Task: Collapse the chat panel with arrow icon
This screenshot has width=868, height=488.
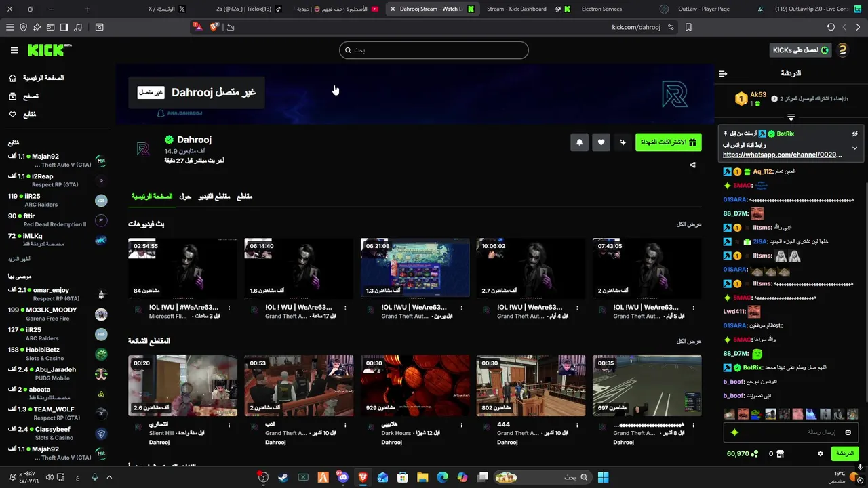Action: 723,73
